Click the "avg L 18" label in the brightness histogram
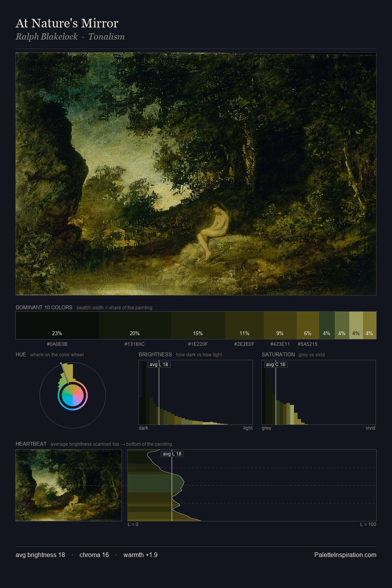Screen dimensions: 392x588 pos(159,365)
